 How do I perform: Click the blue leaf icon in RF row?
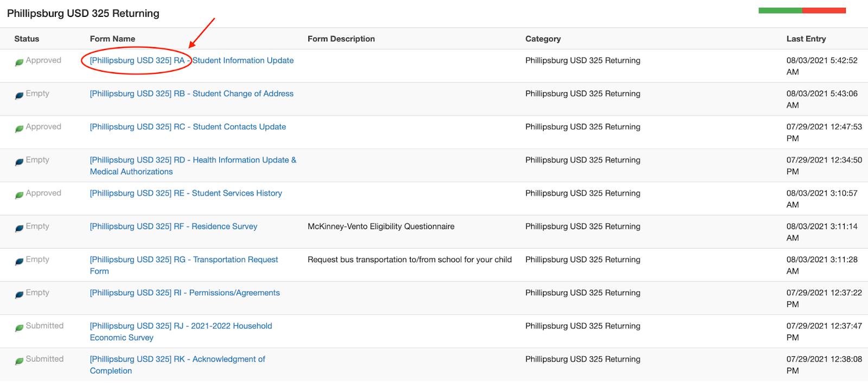click(19, 228)
